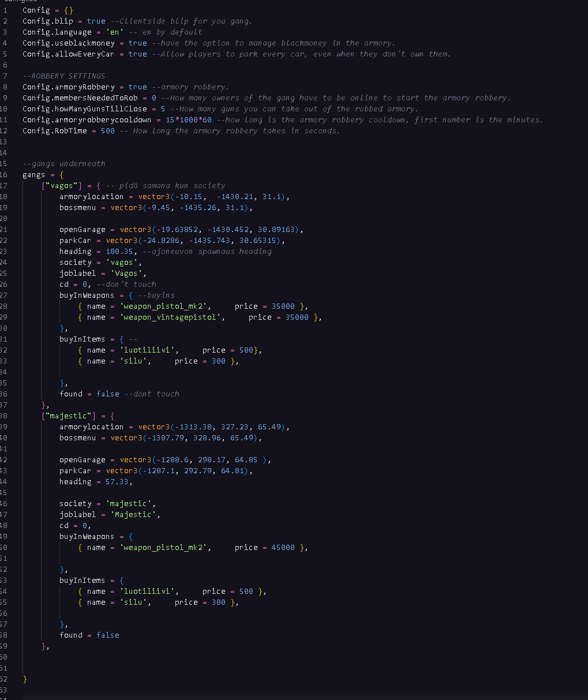Click the "gangs" table name on line 16
This screenshot has height=700, width=588.
(34, 175)
